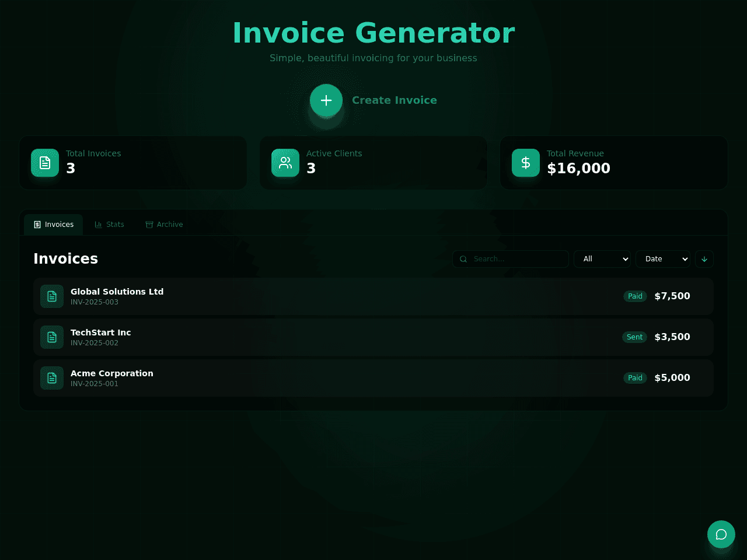This screenshot has width=747, height=560.
Task: Click the $5,000 amount
Action: tap(672, 378)
